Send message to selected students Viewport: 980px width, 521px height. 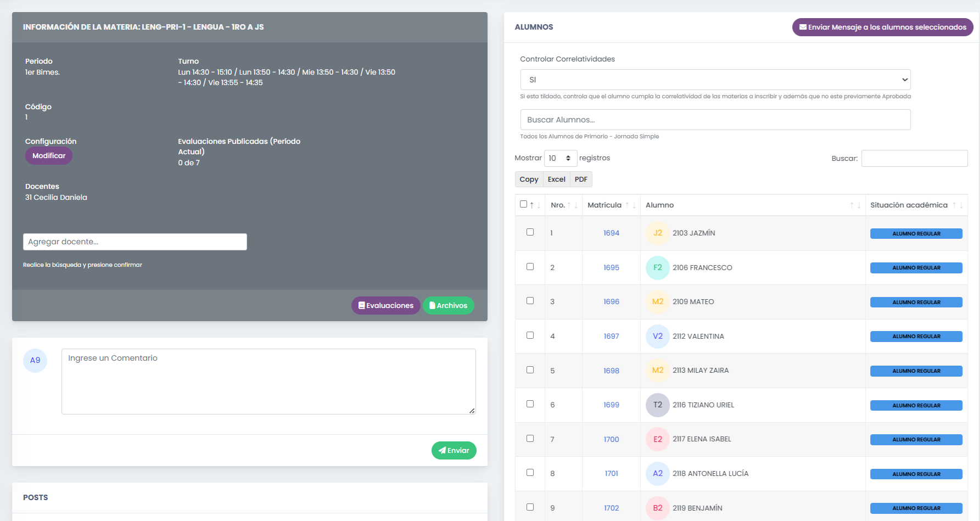pos(882,27)
